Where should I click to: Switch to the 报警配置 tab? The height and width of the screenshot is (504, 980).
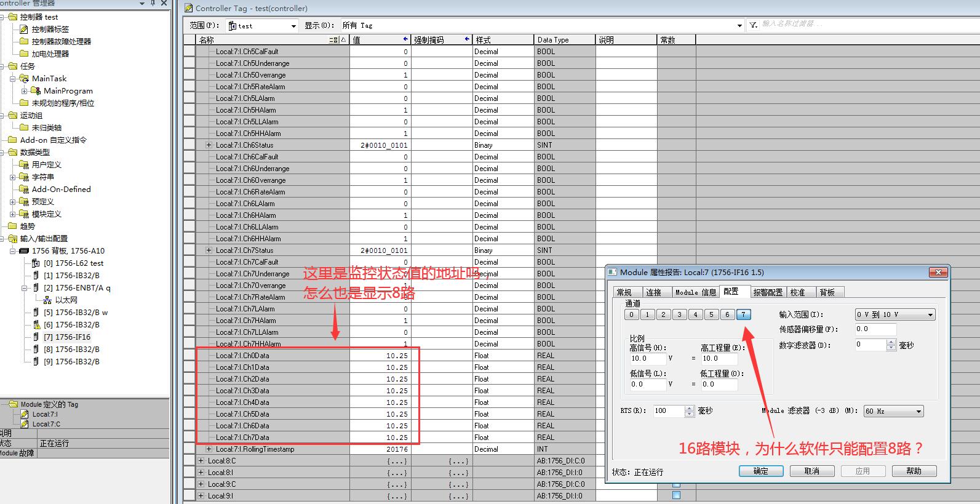[768, 292]
